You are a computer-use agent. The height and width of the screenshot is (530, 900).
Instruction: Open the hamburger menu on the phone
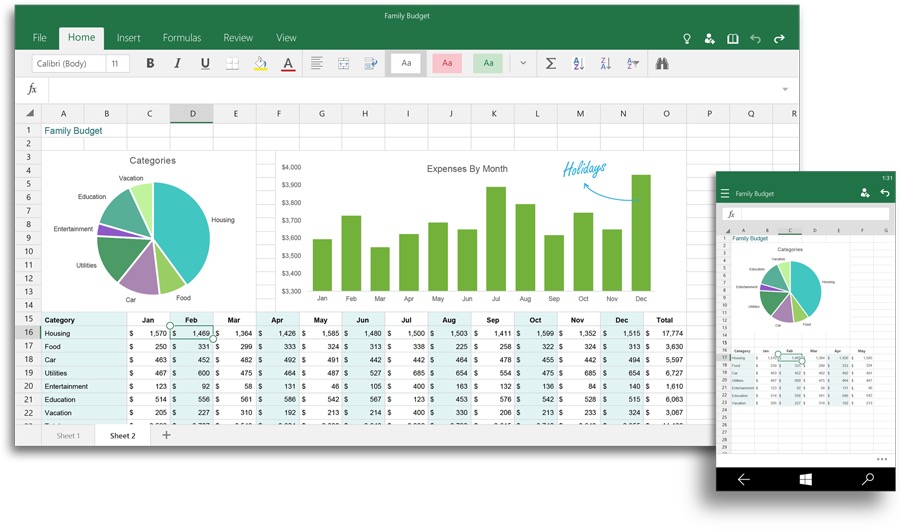pos(725,193)
